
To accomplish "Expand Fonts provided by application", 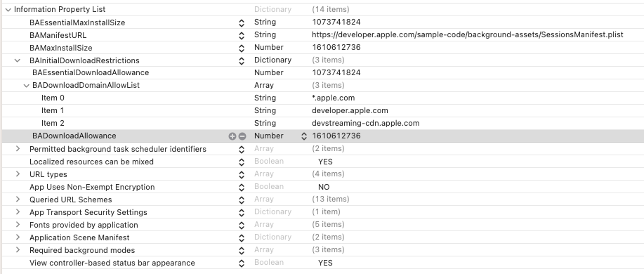I will coord(18,225).
